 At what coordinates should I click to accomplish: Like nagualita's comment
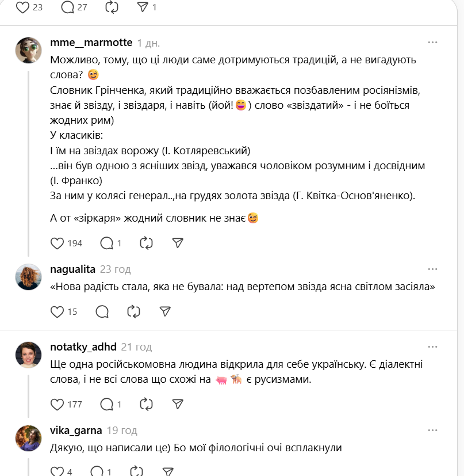point(57,312)
